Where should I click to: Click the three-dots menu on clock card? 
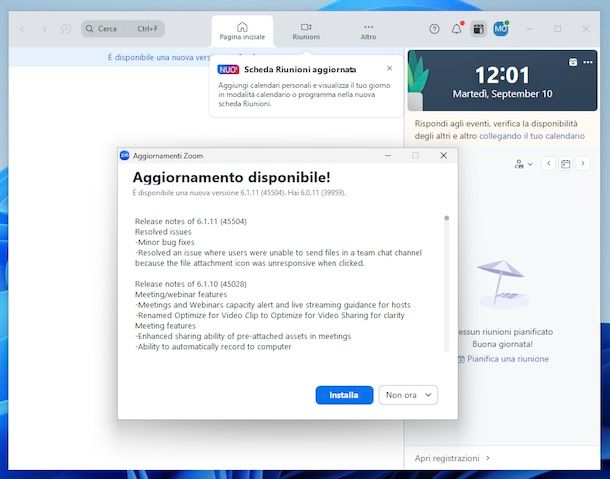pyautogui.click(x=588, y=62)
